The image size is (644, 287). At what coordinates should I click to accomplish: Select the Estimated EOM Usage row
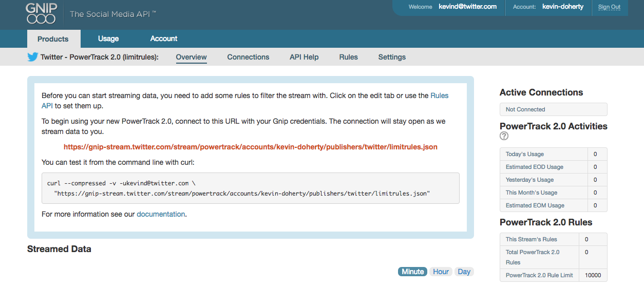554,205
